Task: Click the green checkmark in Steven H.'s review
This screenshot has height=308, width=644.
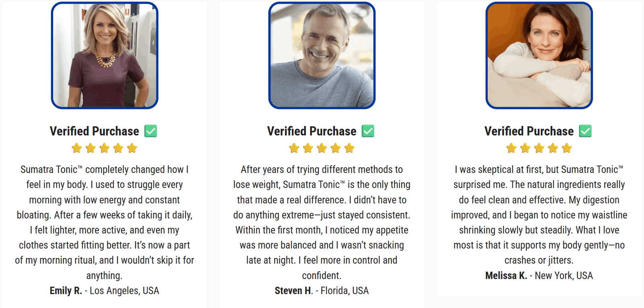Action: click(x=368, y=131)
